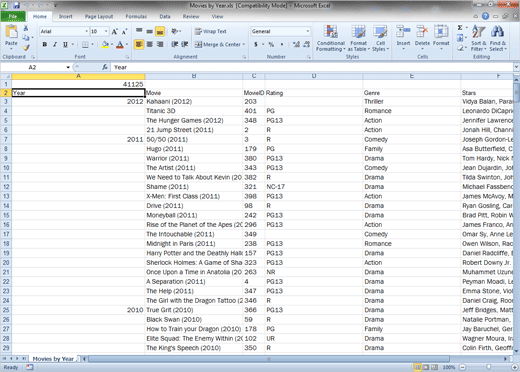Toggle Center alignment
520x372 pixels.
click(150, 44)
